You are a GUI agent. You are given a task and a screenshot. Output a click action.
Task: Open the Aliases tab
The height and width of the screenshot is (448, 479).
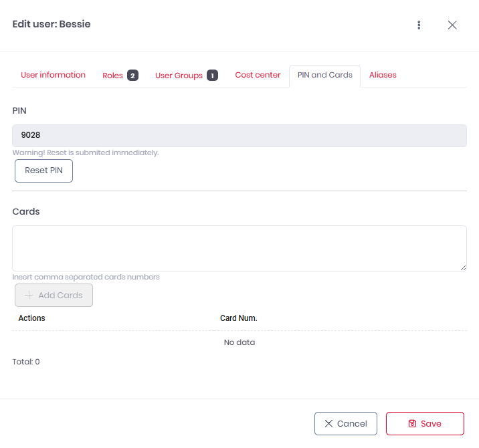(383, 75)
